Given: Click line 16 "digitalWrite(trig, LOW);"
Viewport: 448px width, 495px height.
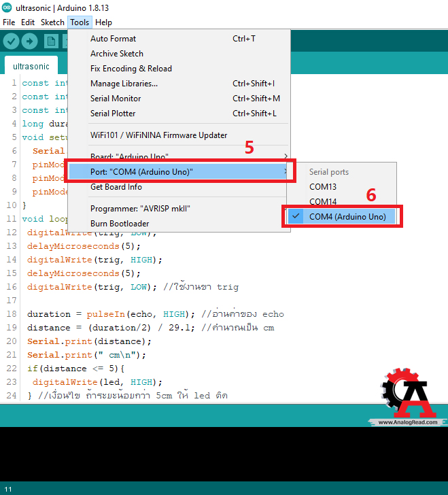Looking at the screenshot, I should click(92, 287).
